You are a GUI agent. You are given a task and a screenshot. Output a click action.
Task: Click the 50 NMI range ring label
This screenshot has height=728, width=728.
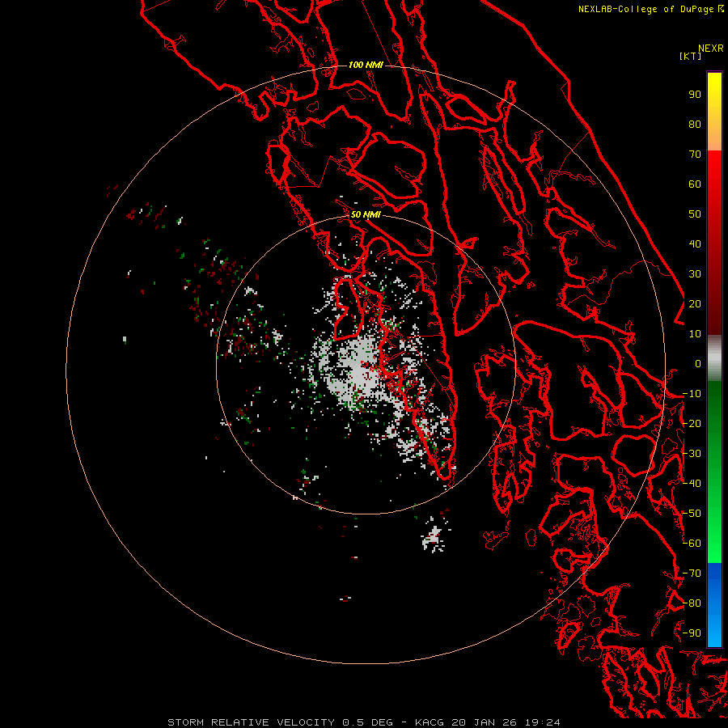click(x=366, y=214)
